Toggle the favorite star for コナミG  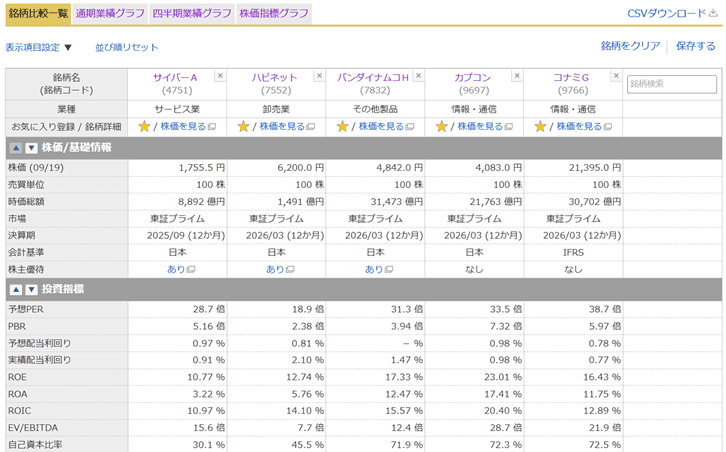point(541,127)
